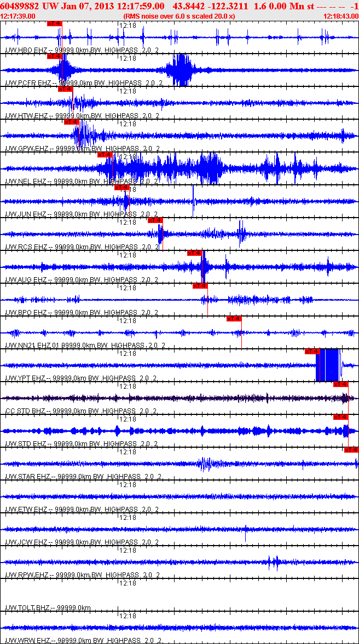
Task: Click the red pick flag on CC.STD BHZ trace
Action: pos(341,384)
